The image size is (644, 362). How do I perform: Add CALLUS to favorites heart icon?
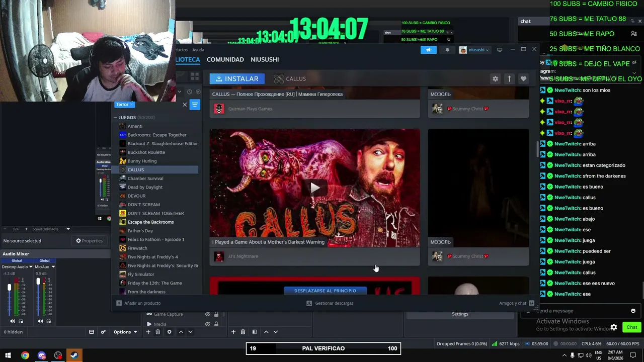pyautogui.click(x=523, y=79)
